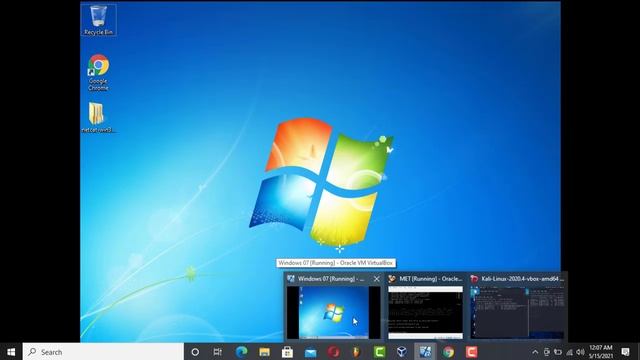
Task: Click the taskbar Search box
Action: pos(103,352)
